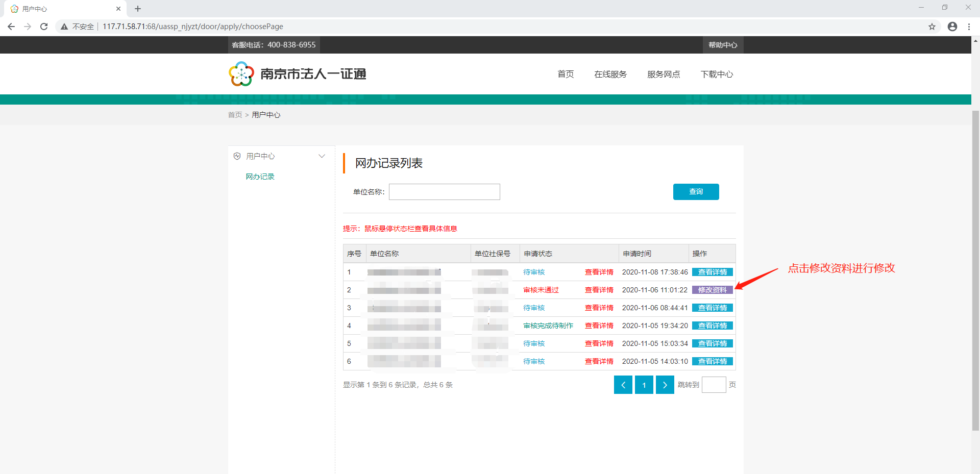The image size is (980, 474).
Task: Select 网办记录 in the sidebar
Action: click(260, 177)
